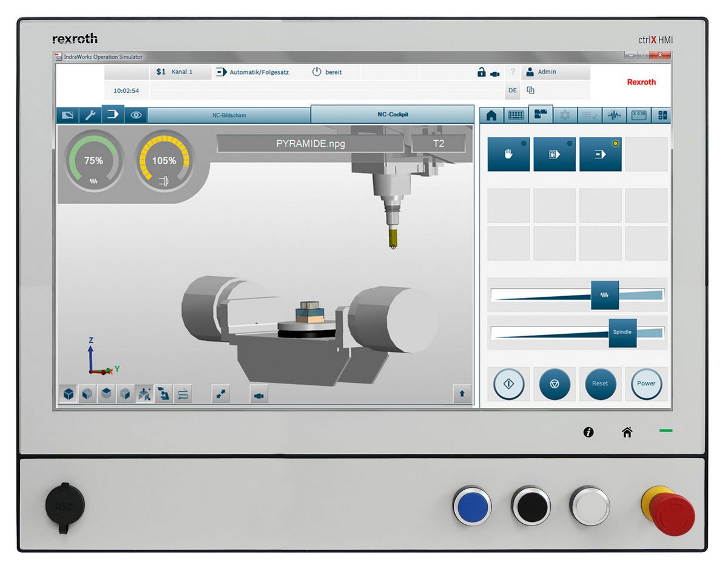728x568 pixels.
Task: Open the DE language selector
Action: [512, 90]
